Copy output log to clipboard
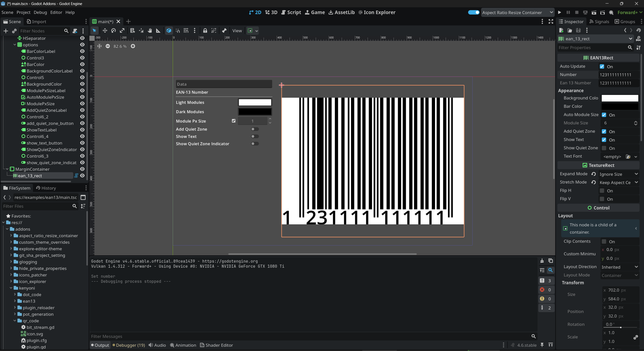The height and width of the screenshot is (351, 644). (x=551, y=261)
